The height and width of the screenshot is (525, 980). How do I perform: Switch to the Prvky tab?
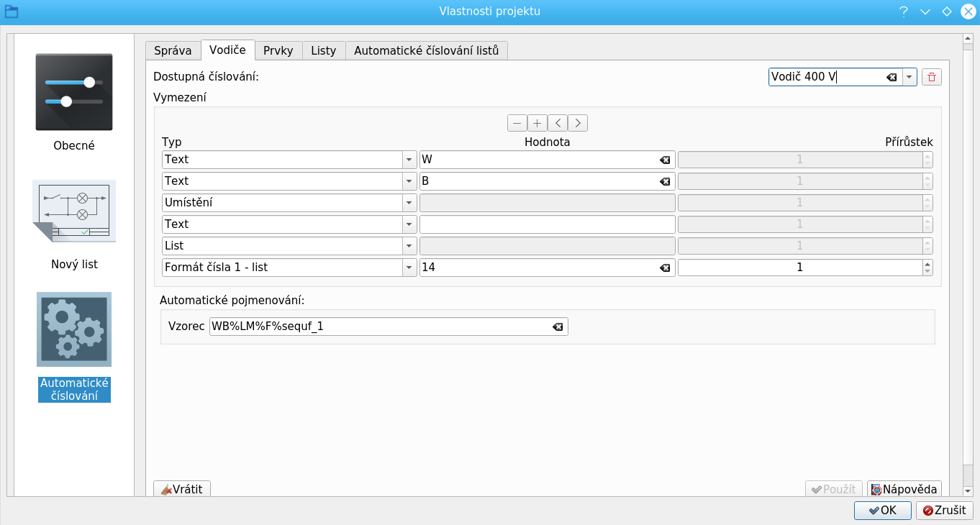coord(278,50)
